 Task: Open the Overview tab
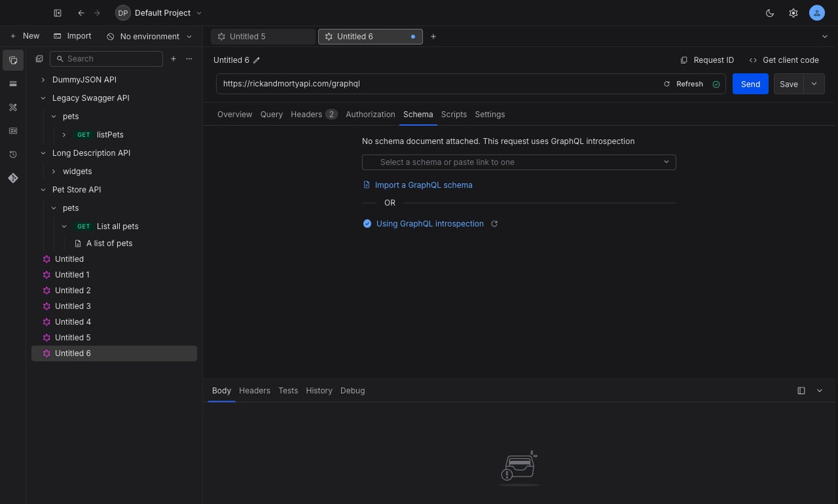(x=234, y=114)
